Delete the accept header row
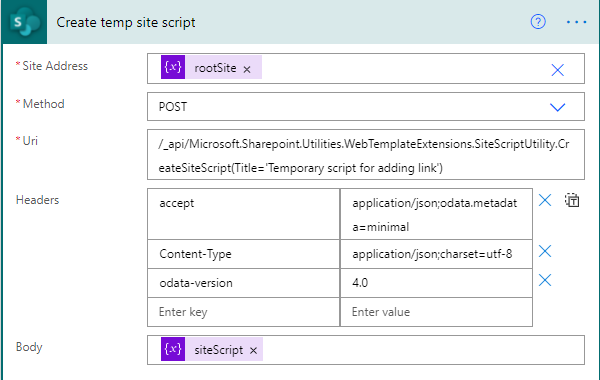The height and width of the screenshot is (380, 600). pyautogui.click(x=545, y=200)
